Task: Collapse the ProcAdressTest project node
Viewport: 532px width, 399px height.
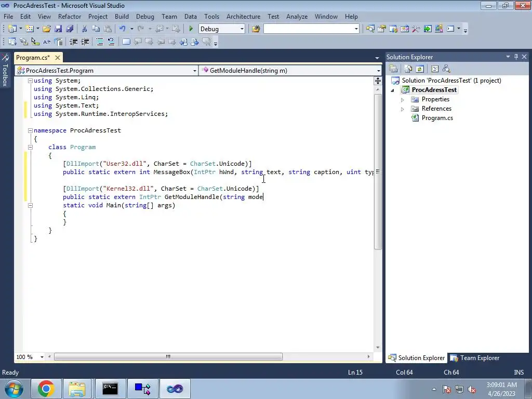Action: 393,90
